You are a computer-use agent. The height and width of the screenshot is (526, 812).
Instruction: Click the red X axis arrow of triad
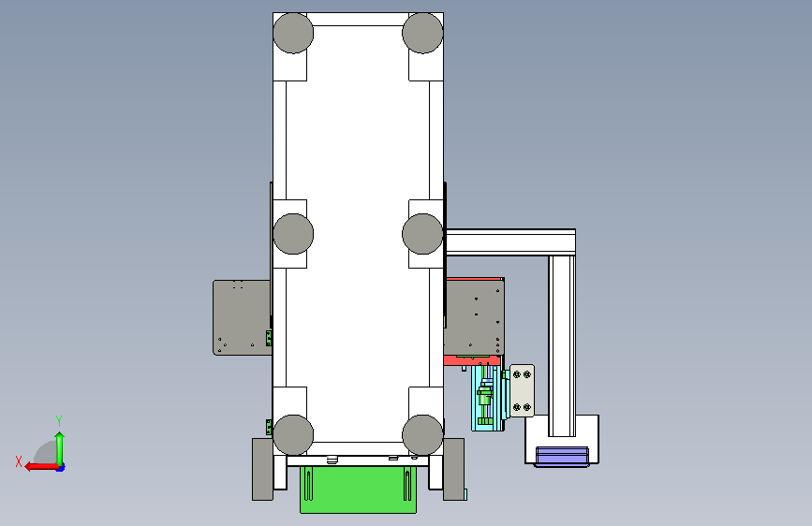click(41, 467)
